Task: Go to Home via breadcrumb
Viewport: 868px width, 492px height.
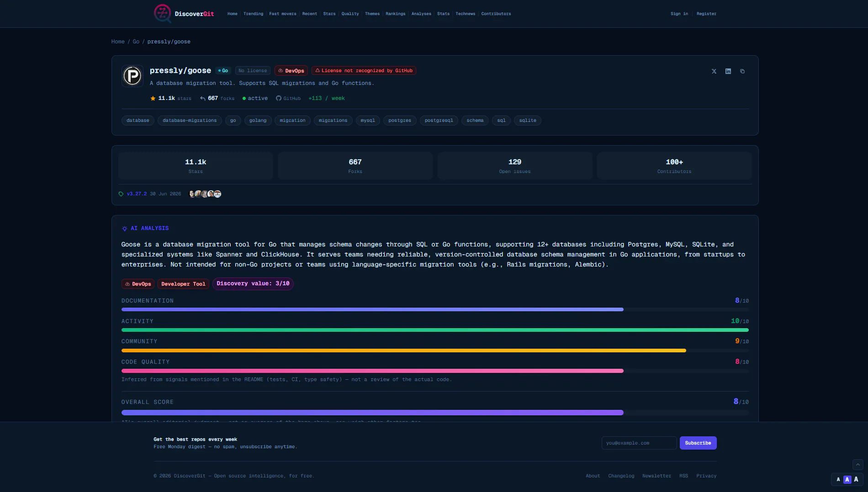Action: pyautogui.click(x=118, y=42)
